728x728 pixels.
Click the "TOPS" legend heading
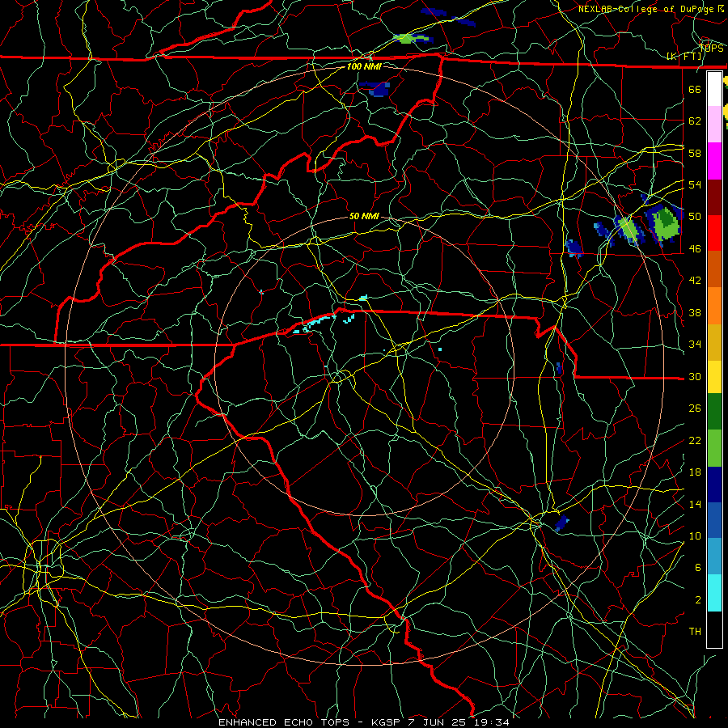click(711, 48)
